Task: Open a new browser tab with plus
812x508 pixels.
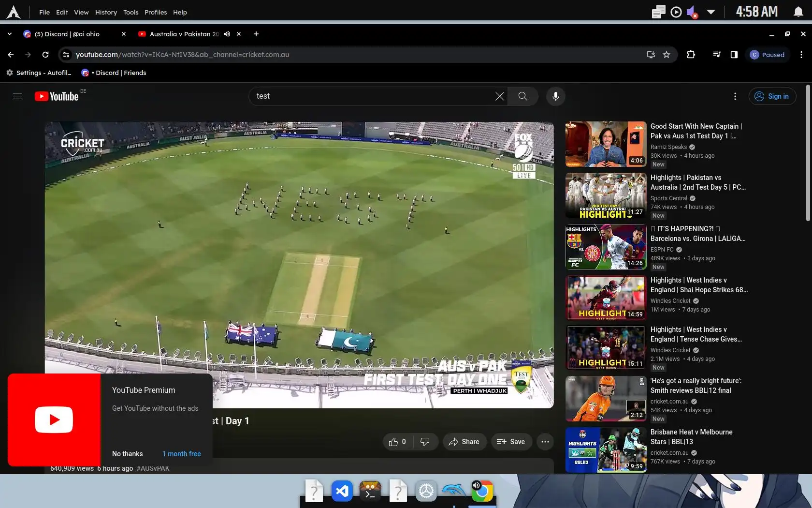Action: point(256,34)
